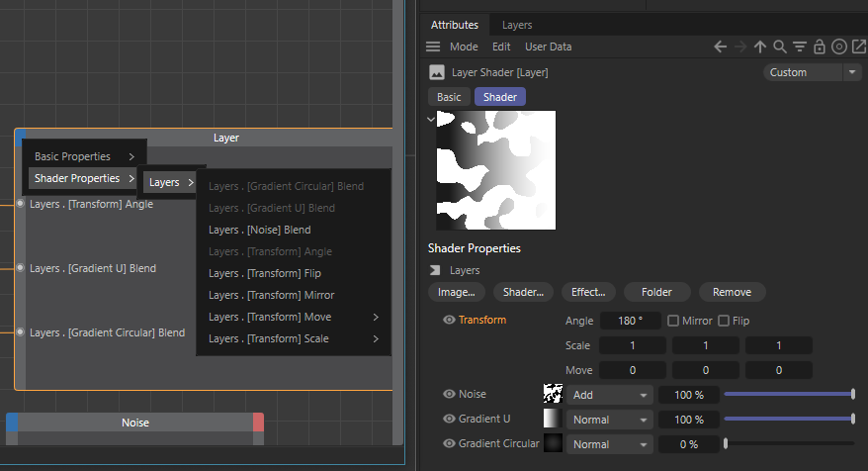
Task: Toggle the lock element icon
Action: pos(820,47)
